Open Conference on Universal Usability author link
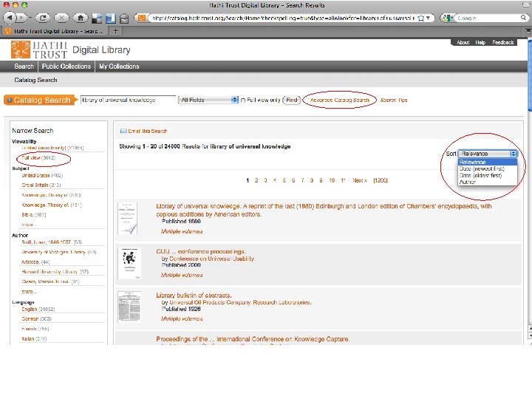 click(212, 259)
